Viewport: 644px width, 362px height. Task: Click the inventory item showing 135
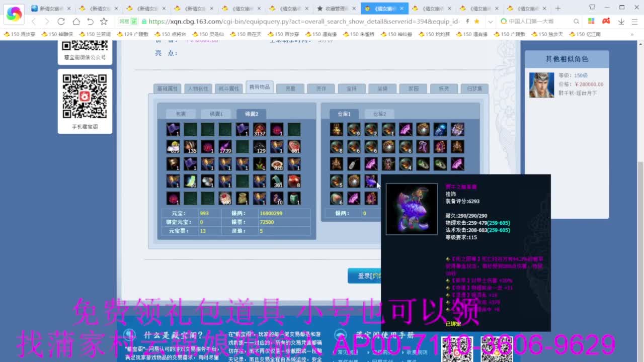(x=190, y=147)
